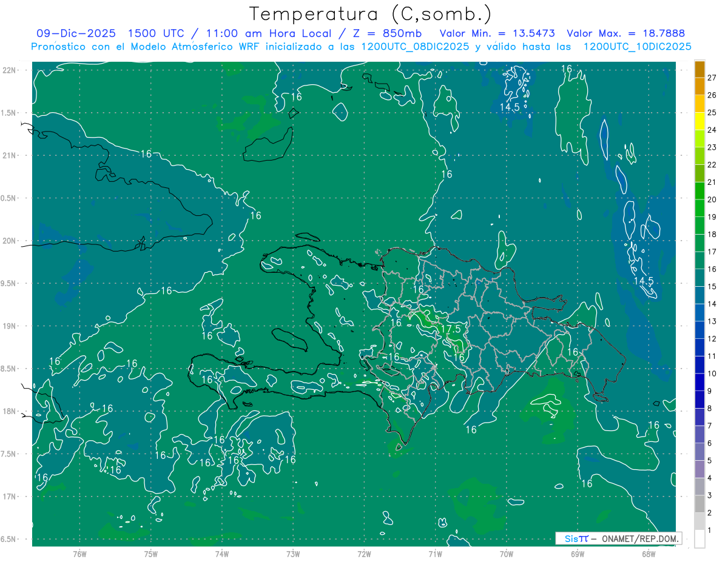Click the "75W" longitude axis label
Image resolution: width=728 pixels, height=562 pixels.
(x=150, y=554)
